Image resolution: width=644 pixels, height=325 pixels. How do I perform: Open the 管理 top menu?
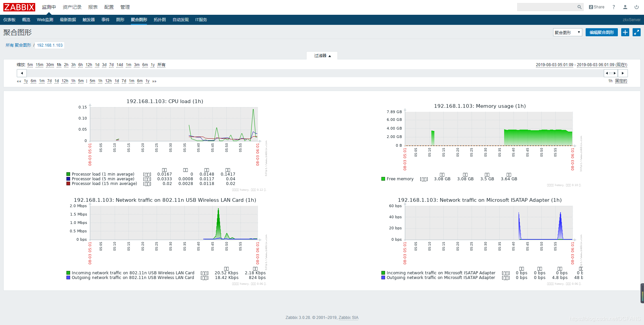point(125,7)
